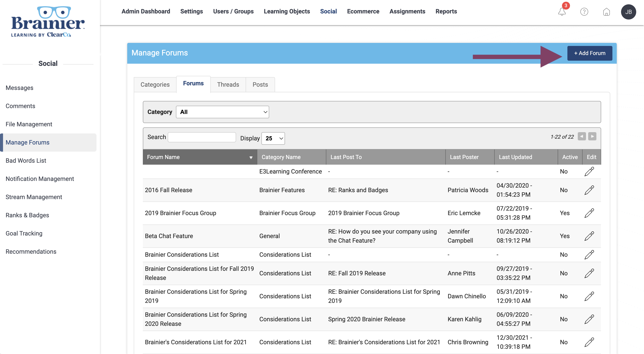Click the help question mark icon
The image size is (644, 354).
coord(584,11)
